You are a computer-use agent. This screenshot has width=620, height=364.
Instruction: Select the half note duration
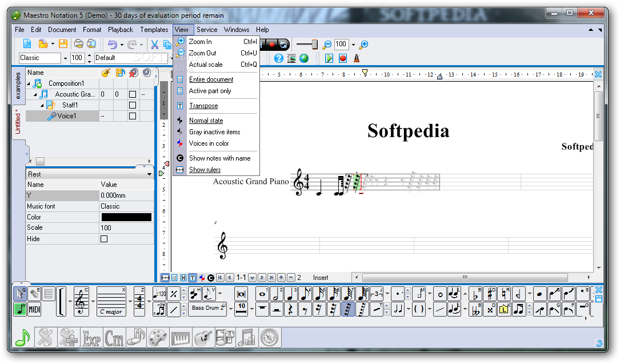tap(277, 294)
